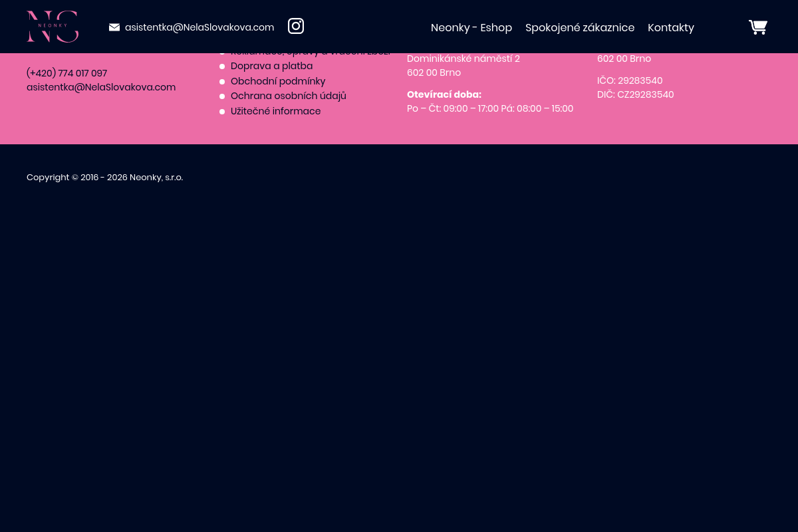Open the Instagram profile icon
This screenshot has height=532, width=798.
pos(296,26)
